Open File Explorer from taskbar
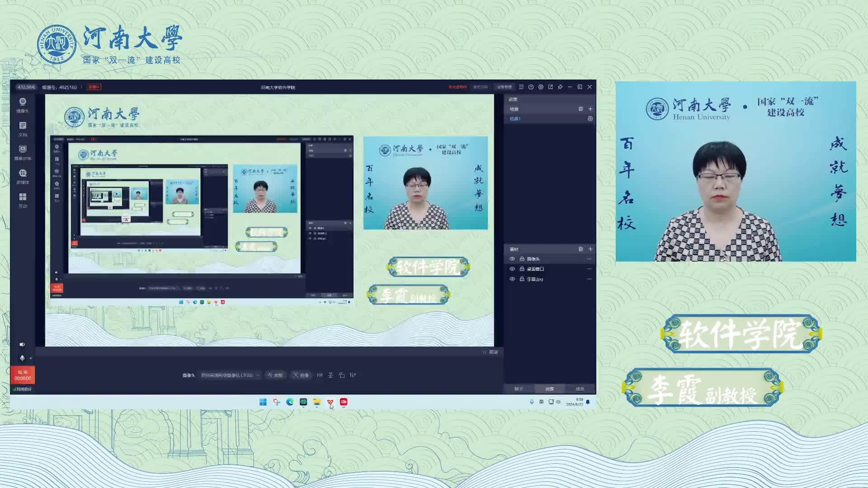Image resolution: width=868 pixels, height=488 pixels. 317,402
